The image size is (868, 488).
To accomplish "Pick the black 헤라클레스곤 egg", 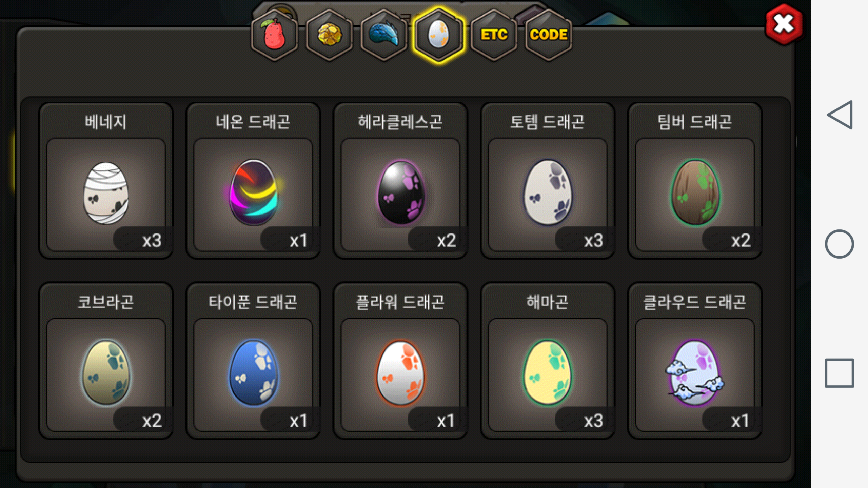I will coord(400,181).
